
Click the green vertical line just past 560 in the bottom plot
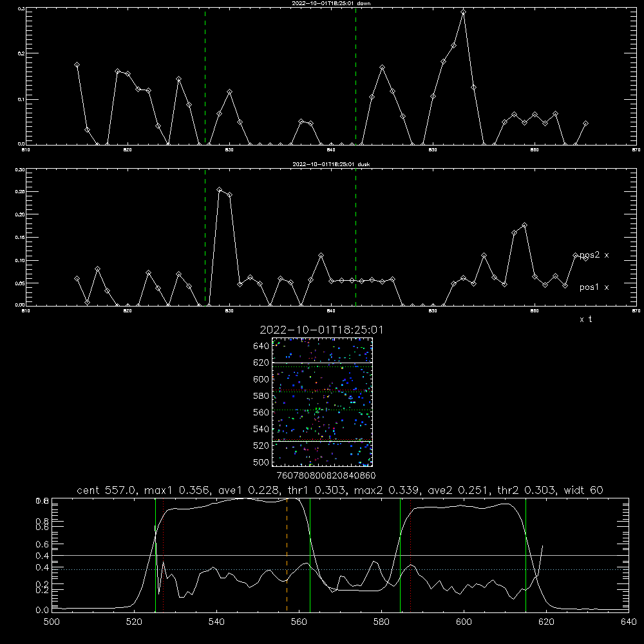coord(310,554)
